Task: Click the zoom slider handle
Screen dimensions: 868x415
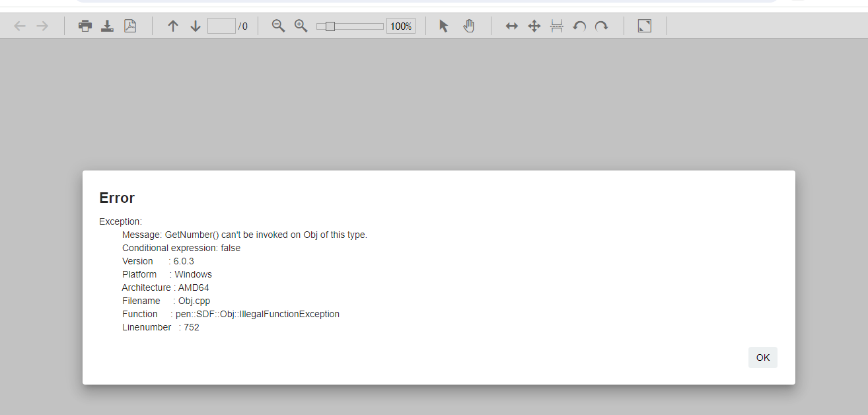Action: (330, 26)
